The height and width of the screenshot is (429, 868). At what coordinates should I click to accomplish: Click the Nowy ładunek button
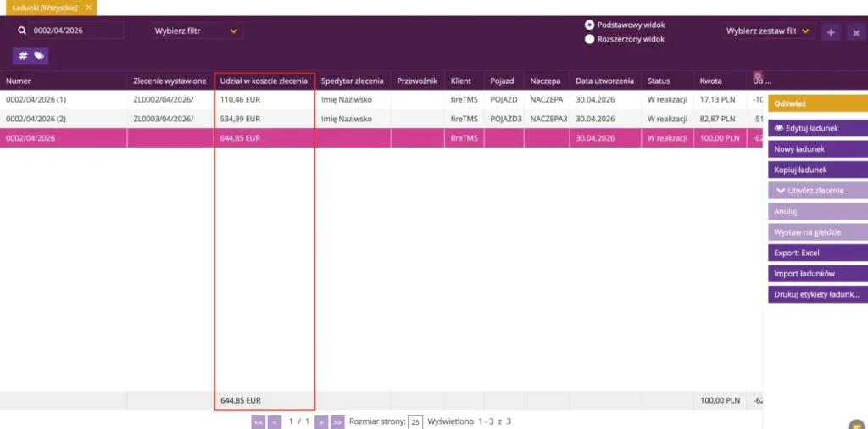pyautogui.click(x=818, y=149)
